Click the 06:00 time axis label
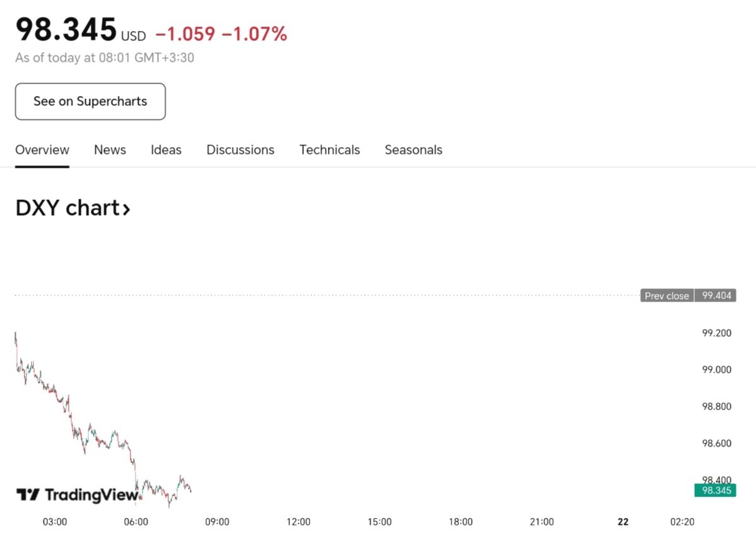Viewport: 756px width, 542px height. coord(136,522)
